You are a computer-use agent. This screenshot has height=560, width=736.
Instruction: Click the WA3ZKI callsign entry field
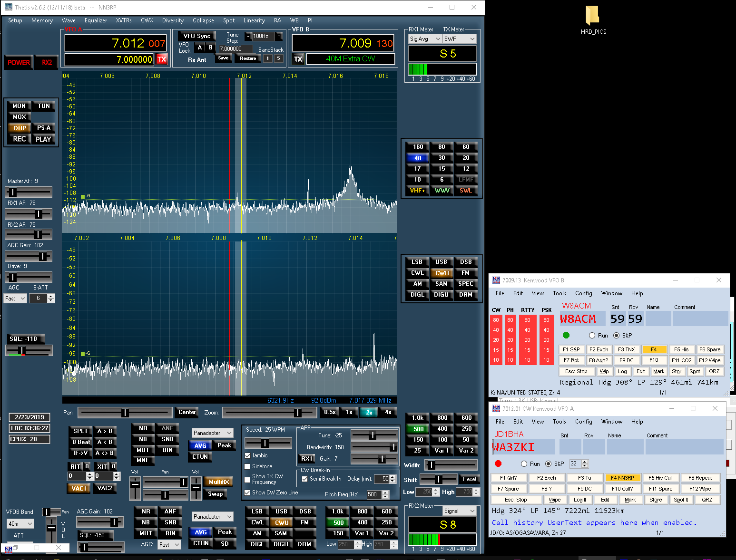point(523,447)
